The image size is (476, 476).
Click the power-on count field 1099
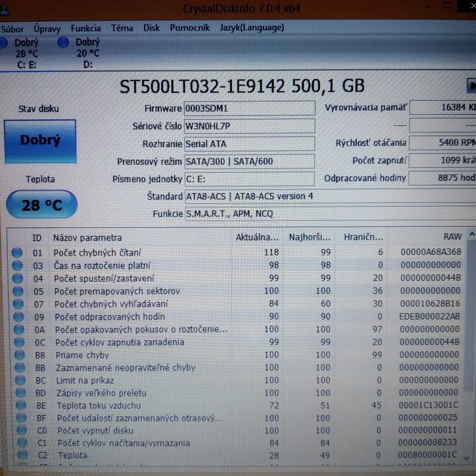click(x=442, y=160)
